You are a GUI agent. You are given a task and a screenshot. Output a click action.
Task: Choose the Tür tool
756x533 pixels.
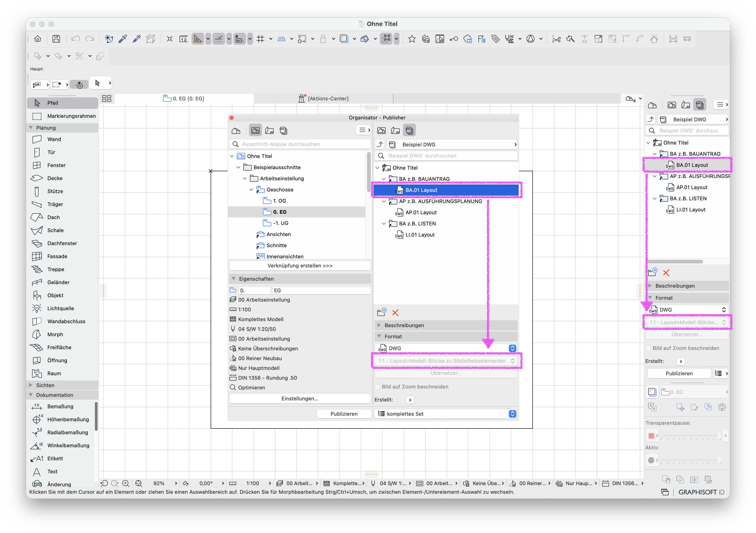(x=63, y=152)
